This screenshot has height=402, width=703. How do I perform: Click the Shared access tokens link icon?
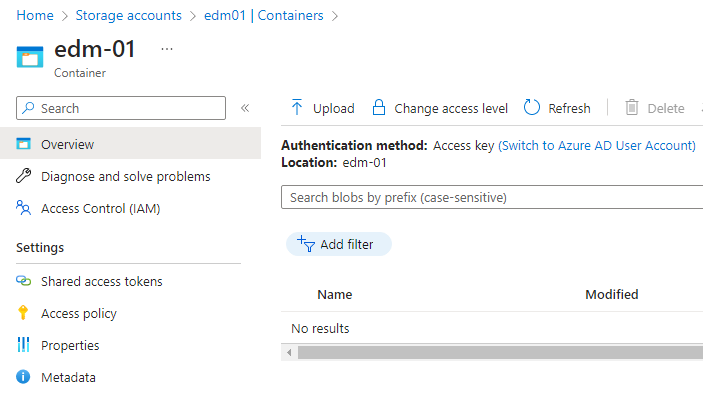[x=24, y=282]
